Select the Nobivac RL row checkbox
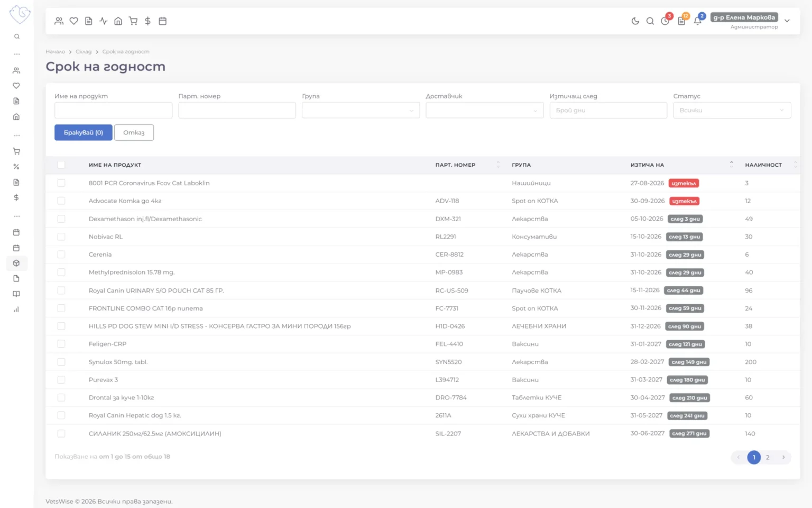 pos(61,237)
